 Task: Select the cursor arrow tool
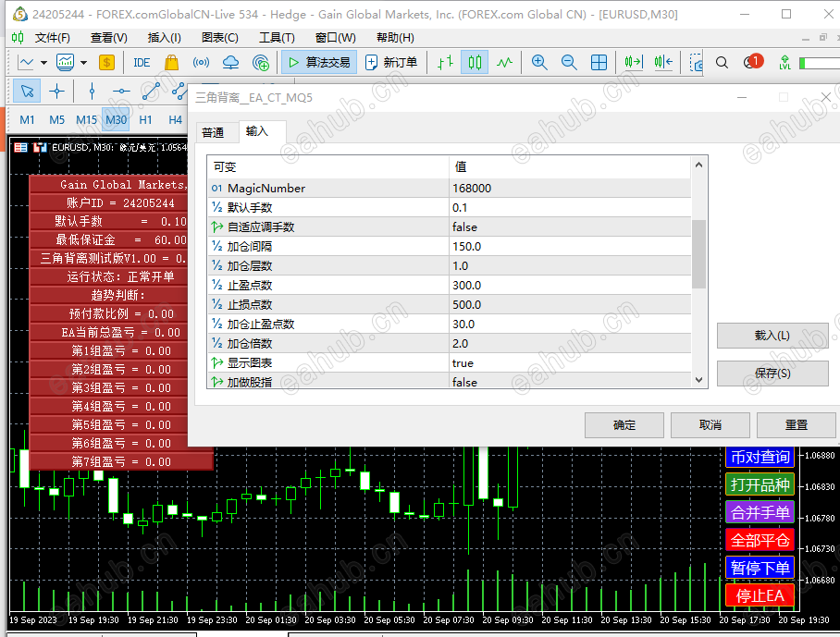point(27,92)
